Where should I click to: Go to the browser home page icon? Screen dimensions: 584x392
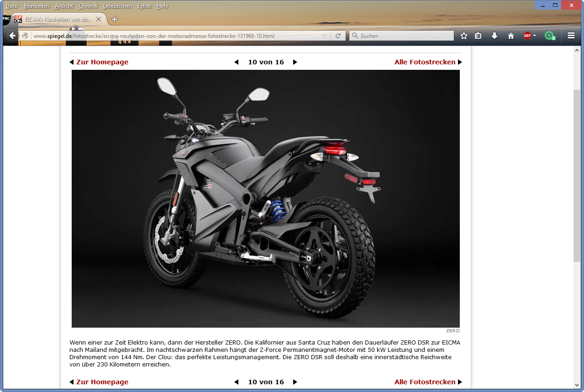coord(511,36)
